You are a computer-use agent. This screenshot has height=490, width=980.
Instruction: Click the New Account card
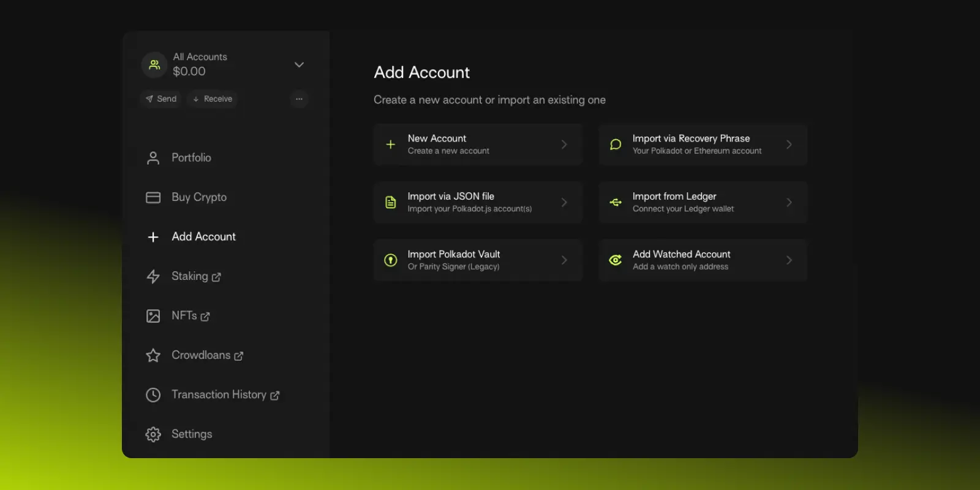(478, 145)
